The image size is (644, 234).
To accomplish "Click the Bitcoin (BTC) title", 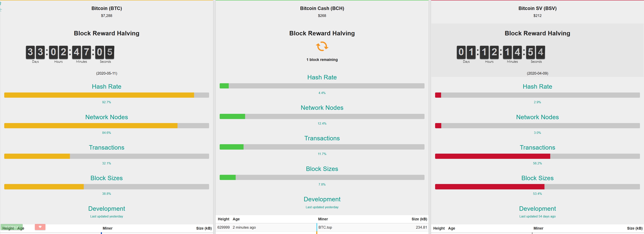I will point(106,8).
